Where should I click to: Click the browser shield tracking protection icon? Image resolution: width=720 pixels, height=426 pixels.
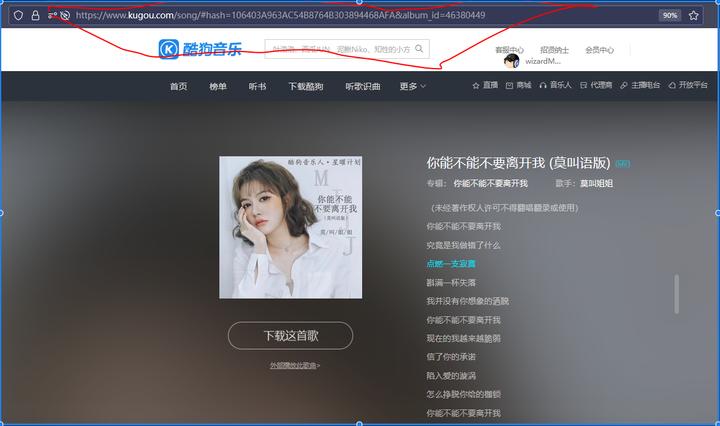click(18, 15)
